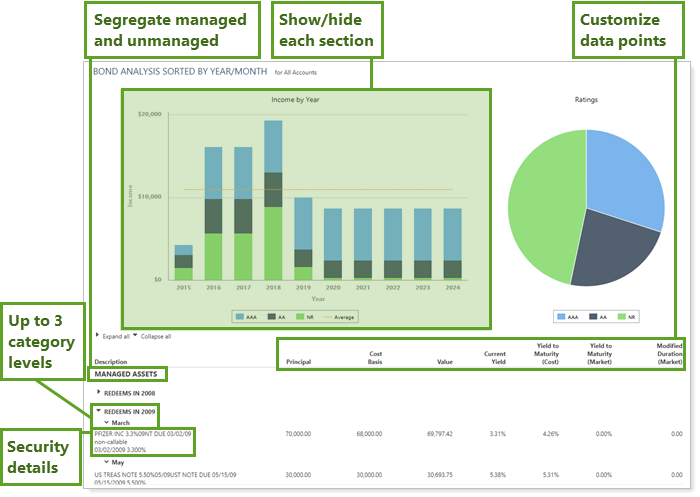Click the Current Yield column header
The image size is (700, 497).
495,357
